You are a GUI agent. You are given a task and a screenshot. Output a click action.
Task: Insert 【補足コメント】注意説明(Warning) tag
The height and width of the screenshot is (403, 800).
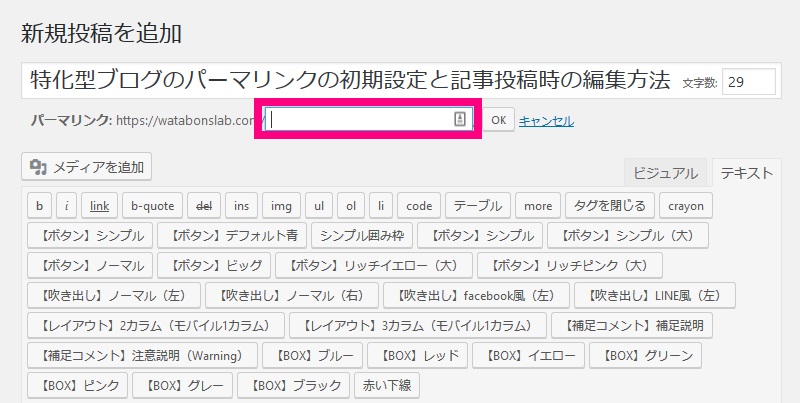(142, 355)
